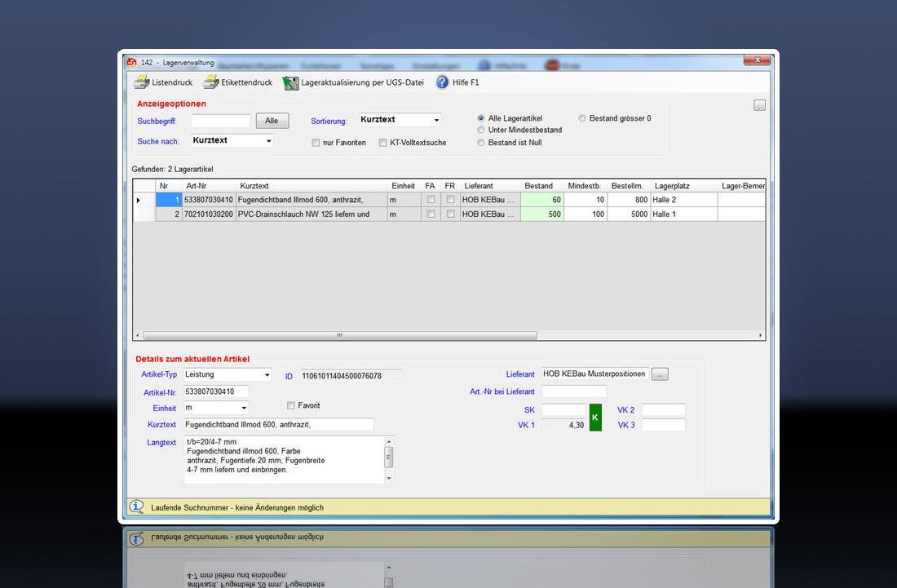Select the Bestand grösser 0 option

pyautogui.click(x=582, y=118)
